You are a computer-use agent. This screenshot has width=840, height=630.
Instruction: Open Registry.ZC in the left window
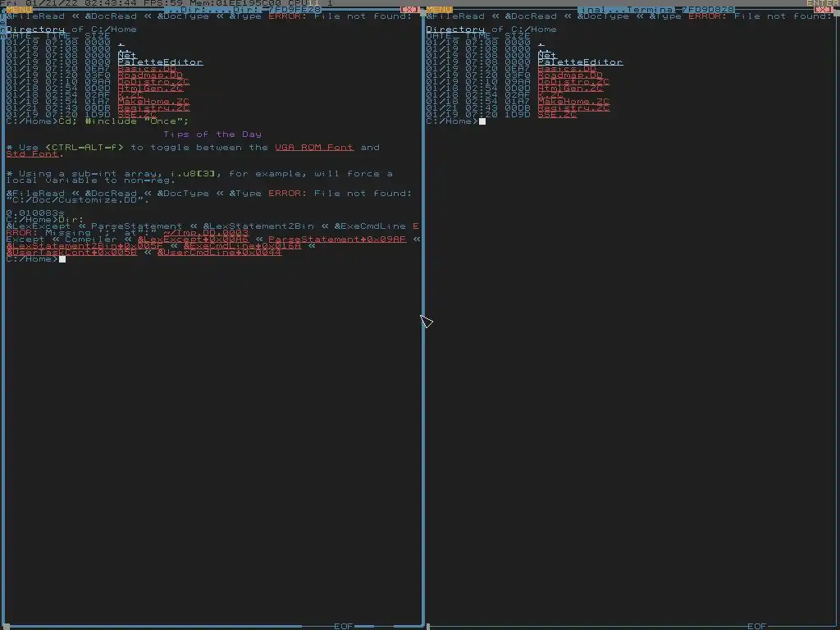[x=153, y=107]
